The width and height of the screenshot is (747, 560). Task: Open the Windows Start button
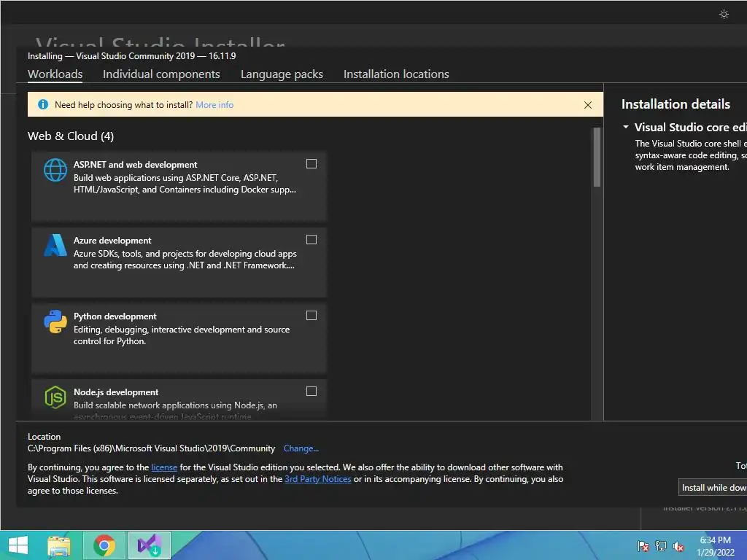pos(18,545)
